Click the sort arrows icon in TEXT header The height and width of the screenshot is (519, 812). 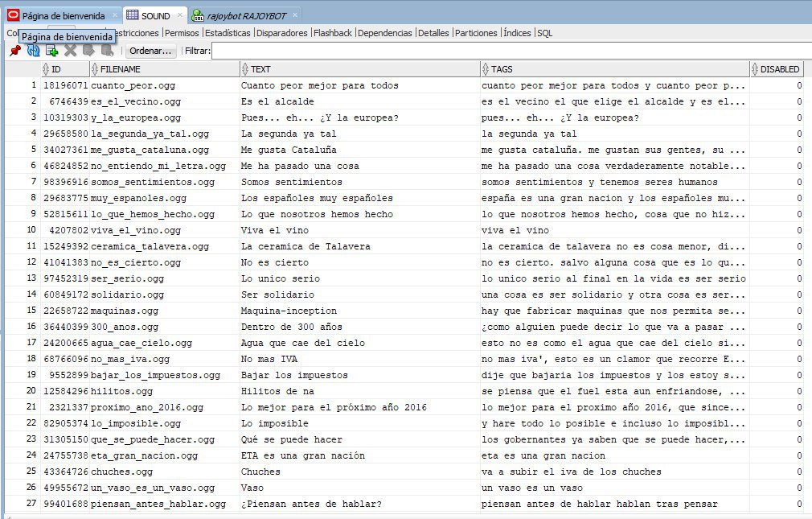click(245, 69)
